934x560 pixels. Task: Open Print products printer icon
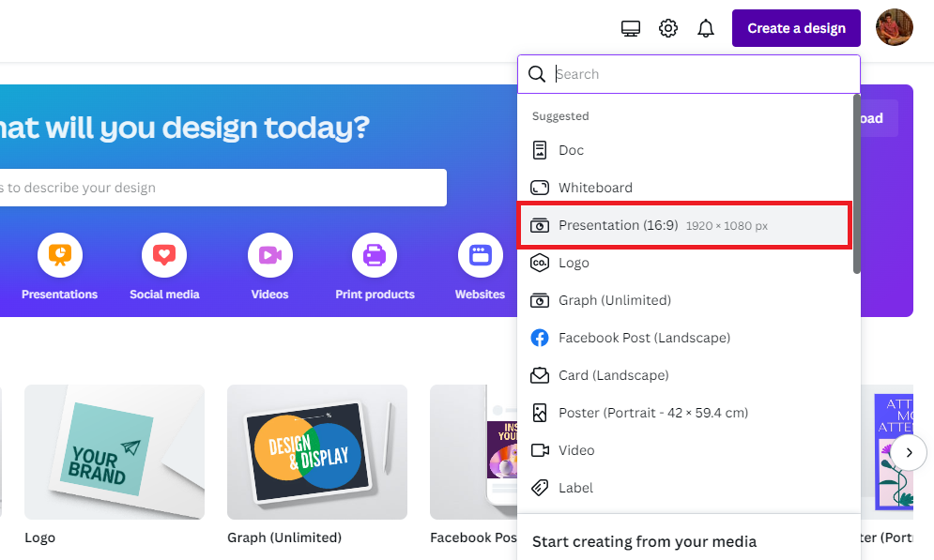375,255
